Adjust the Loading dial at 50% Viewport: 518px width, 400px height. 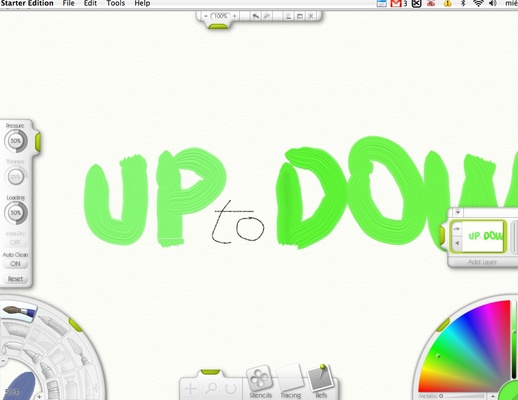tap(15, 213)
